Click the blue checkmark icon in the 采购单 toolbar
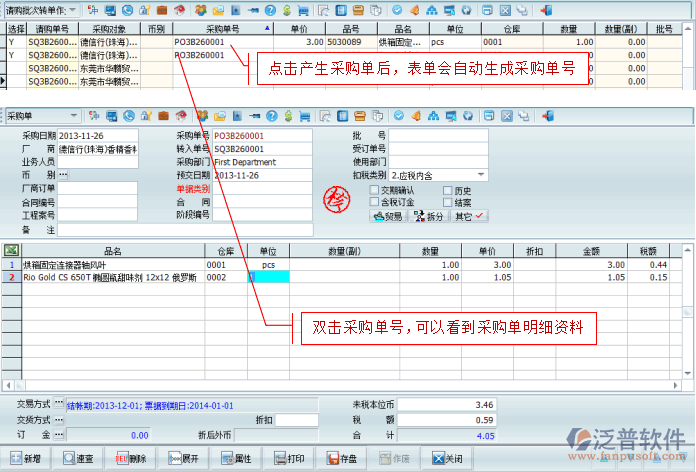The image size is (696, 472). [x=399, y=116]
